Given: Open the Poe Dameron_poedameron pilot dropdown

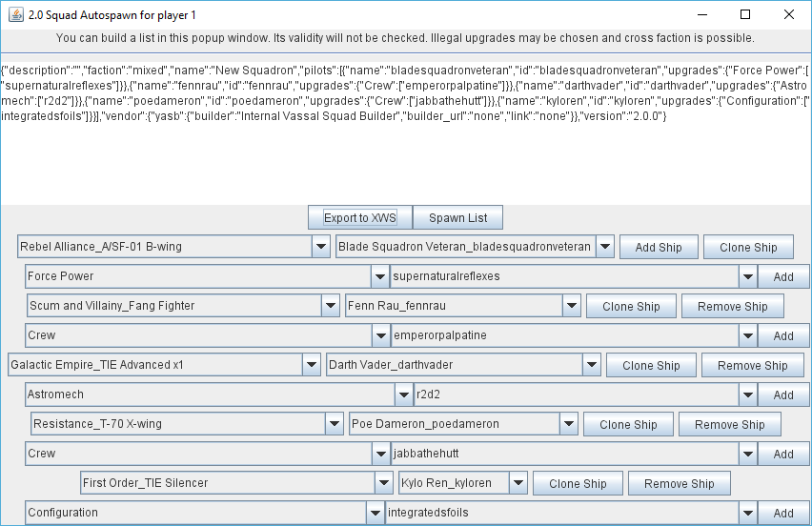Looking at the screenshot, I should click(x=463, y=423).
